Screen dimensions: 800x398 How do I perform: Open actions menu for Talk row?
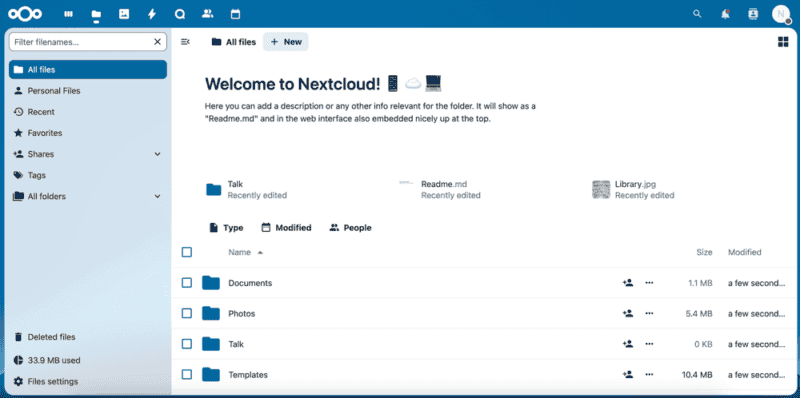649,344
